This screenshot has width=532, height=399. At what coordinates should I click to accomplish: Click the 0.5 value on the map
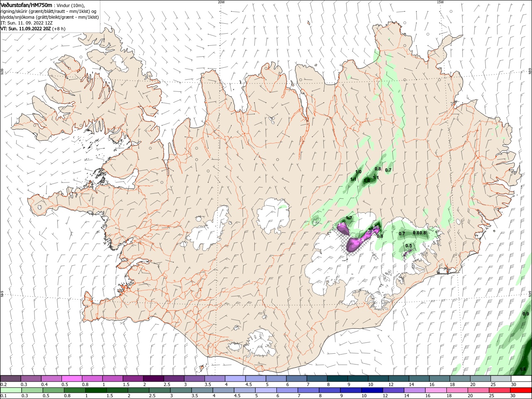[409, 246]
